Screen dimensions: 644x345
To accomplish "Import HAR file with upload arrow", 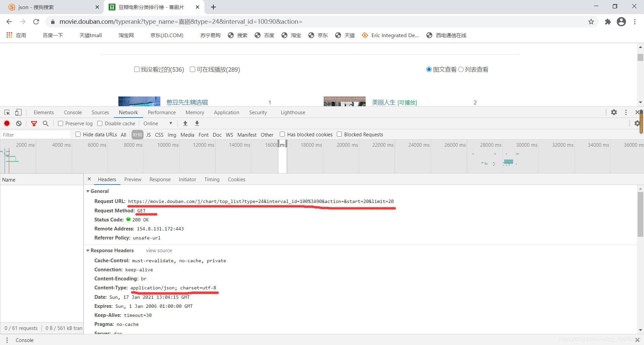I will click(x=185, y=123).
